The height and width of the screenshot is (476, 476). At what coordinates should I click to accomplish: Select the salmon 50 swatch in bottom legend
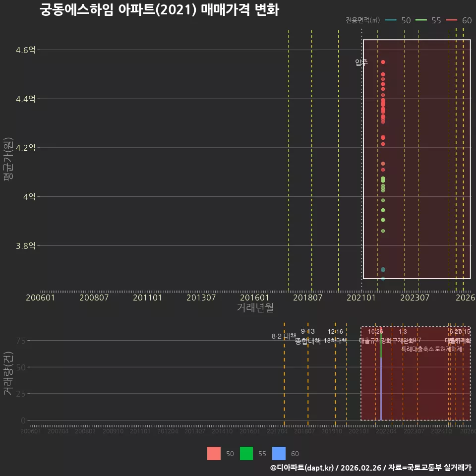click(x=214, y=453)
